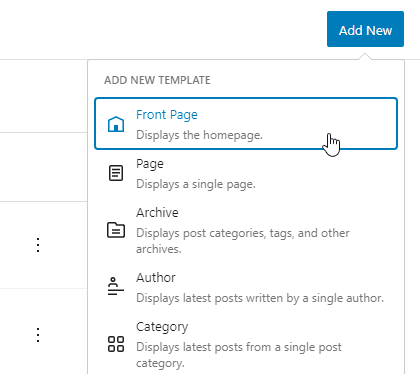Click the Author person icon

(116, 286)
